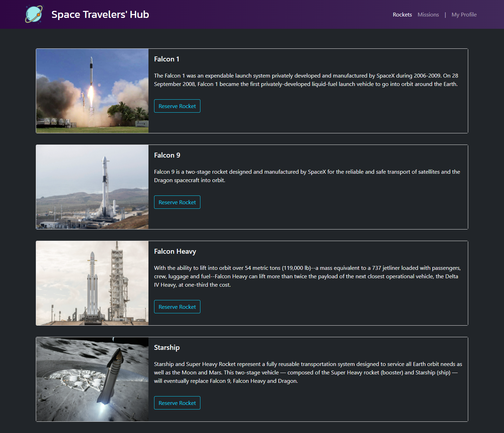Reserve the Falcon 1 rocket
This screenshot has height=433, width=504.
(177, 106)
